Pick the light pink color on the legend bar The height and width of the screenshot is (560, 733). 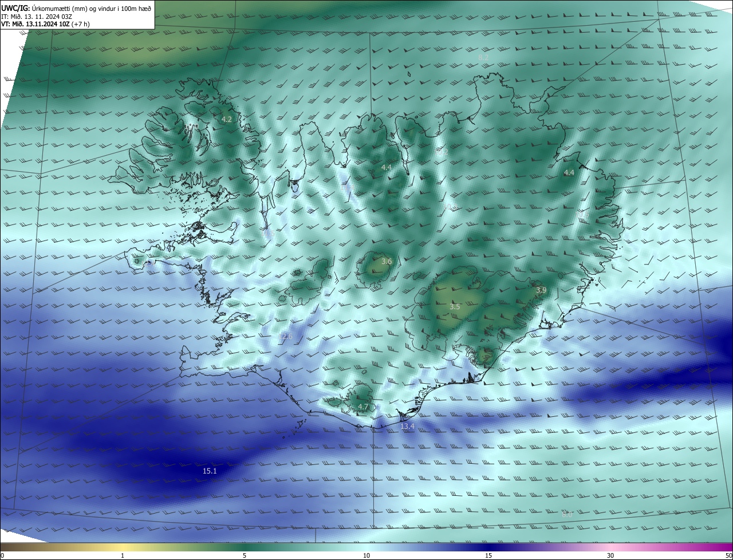[610, 547]
